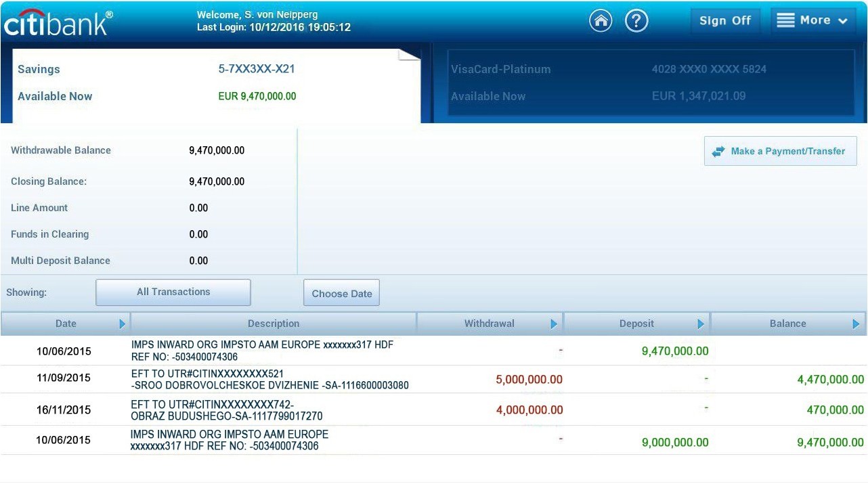Click the transfer arrows icon on payment button
Viewport: 868px width, 484px height.
pos(718,152)
